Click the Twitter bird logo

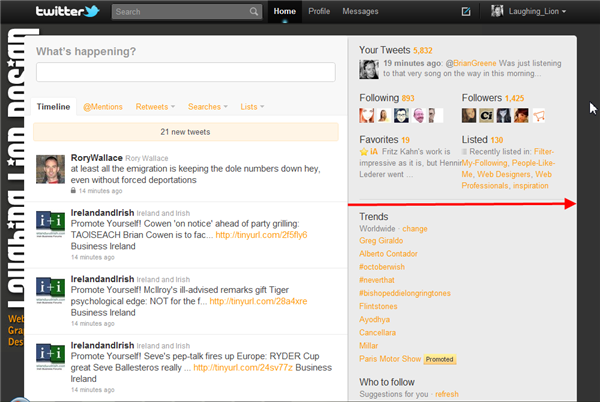pyautogui.click(x=68, y=12)
